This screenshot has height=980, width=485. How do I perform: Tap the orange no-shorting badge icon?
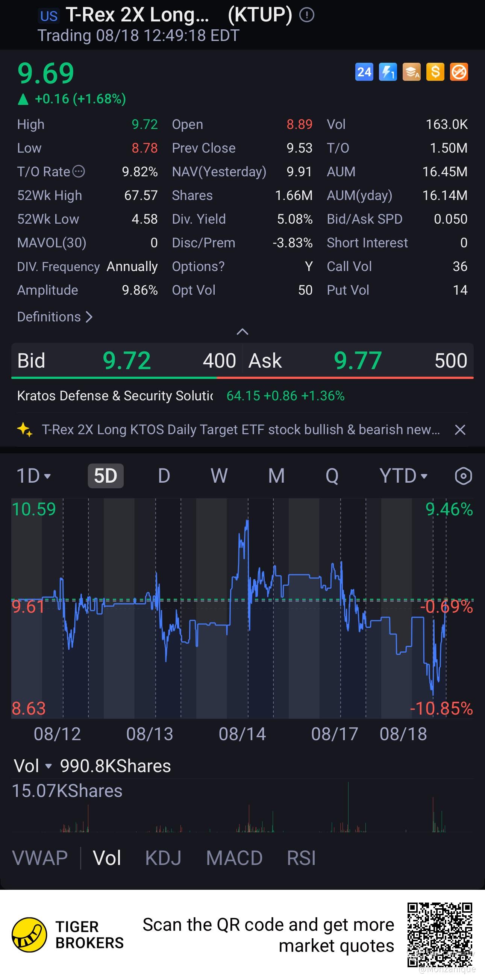459,72
